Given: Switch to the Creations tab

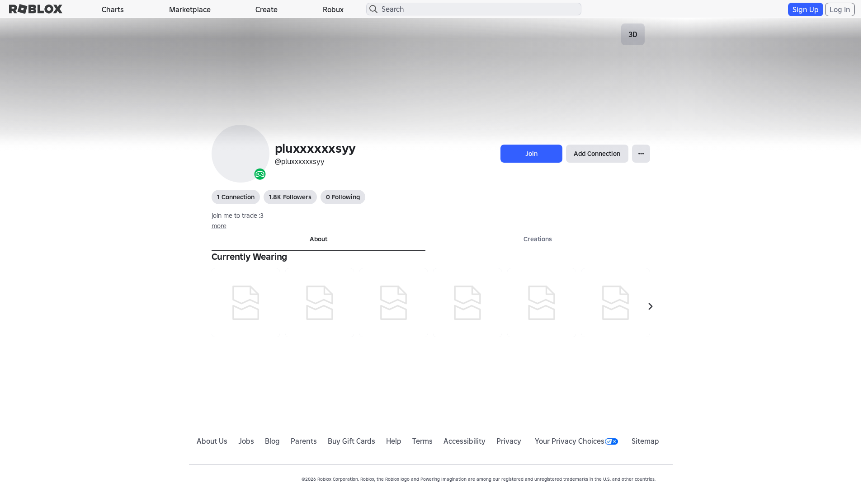Looking at the screenshot, I should pos(538,239).
